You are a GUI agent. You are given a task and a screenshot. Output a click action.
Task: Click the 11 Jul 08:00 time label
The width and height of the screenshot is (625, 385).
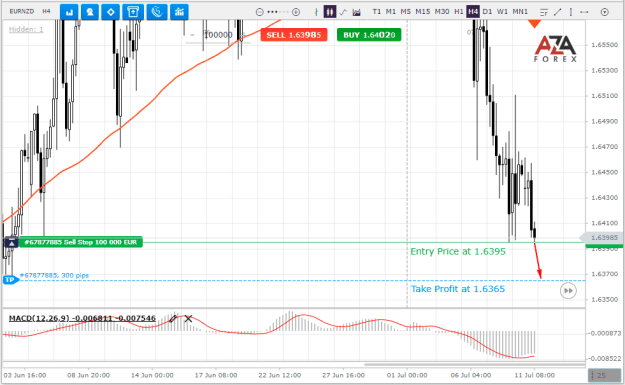click(x=535, y=375)
